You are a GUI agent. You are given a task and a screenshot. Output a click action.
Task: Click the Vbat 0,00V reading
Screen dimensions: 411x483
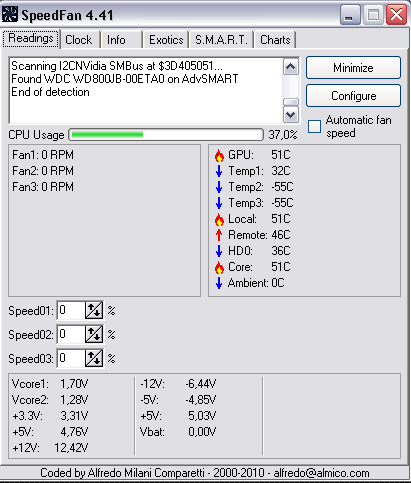click(x=178, y=432)
